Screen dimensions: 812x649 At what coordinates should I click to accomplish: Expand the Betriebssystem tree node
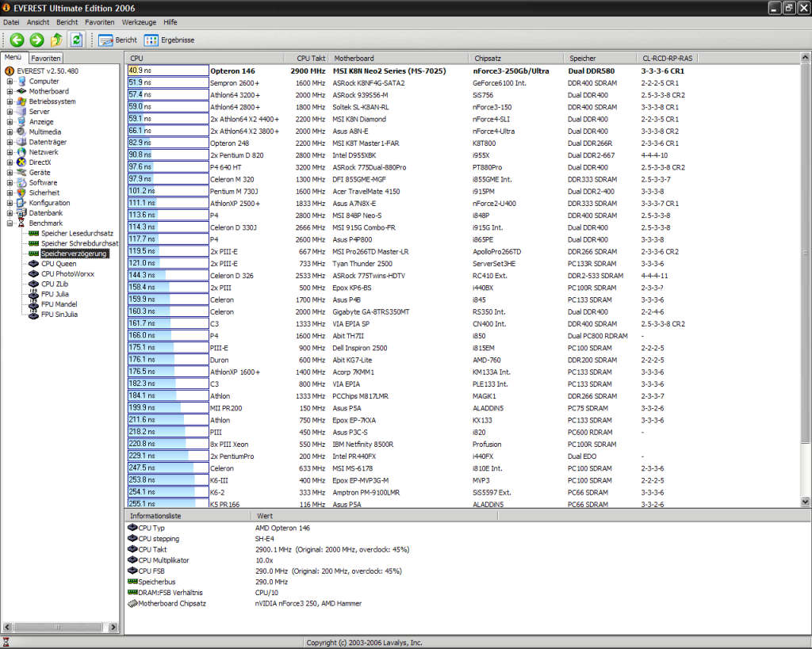[x=10, y=101]
